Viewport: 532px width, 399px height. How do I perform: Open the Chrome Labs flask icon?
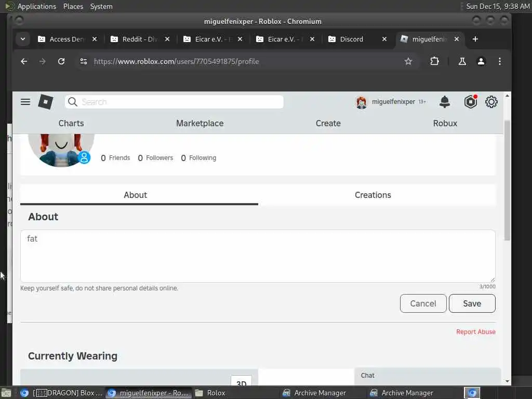462,61
